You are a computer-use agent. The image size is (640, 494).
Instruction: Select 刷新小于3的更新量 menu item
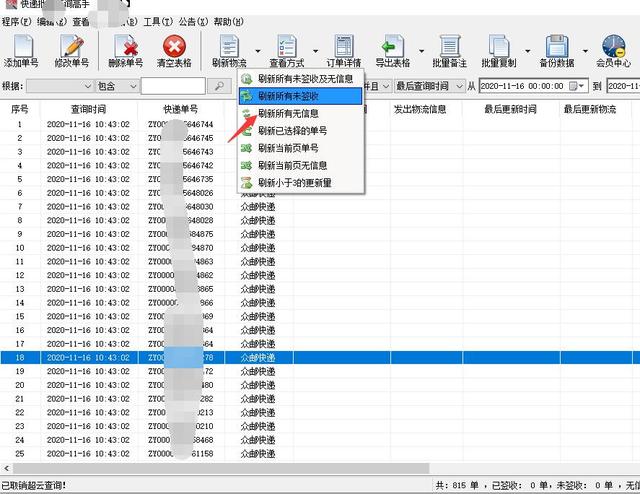(x=300, y=182)
